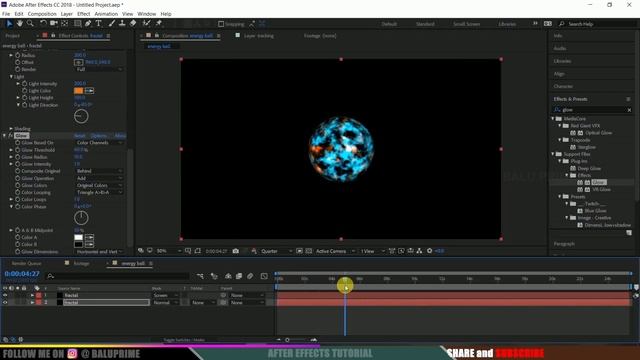This screenshot has height=360, width=640.
Task: Open the Composition menu
Action: [x=42, y=14]
